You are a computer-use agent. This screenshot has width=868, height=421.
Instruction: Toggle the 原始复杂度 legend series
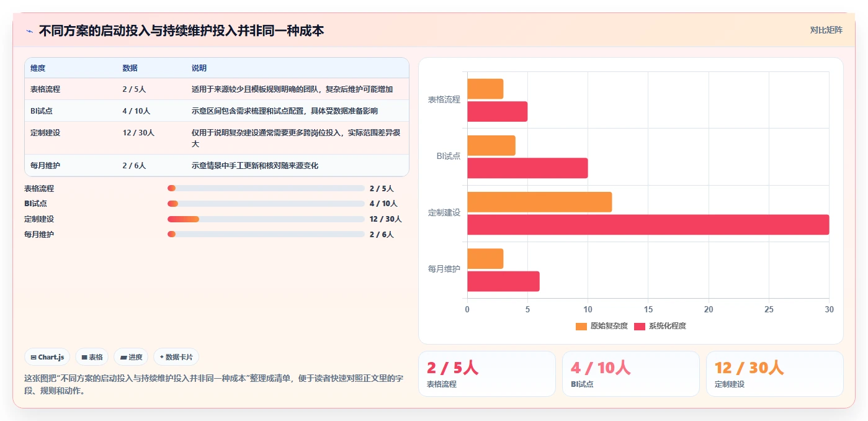(x=602, y=326)
